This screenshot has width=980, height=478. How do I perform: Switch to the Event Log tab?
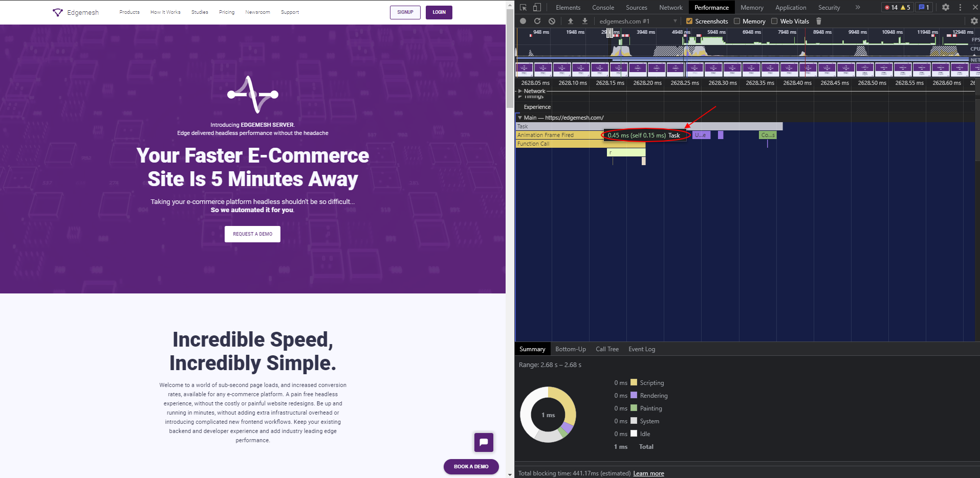[x=642, y=349]
